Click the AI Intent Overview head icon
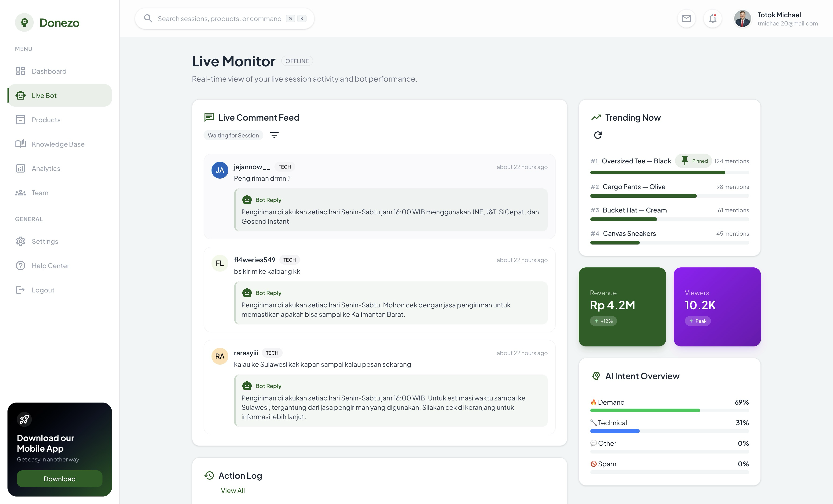 596,376
